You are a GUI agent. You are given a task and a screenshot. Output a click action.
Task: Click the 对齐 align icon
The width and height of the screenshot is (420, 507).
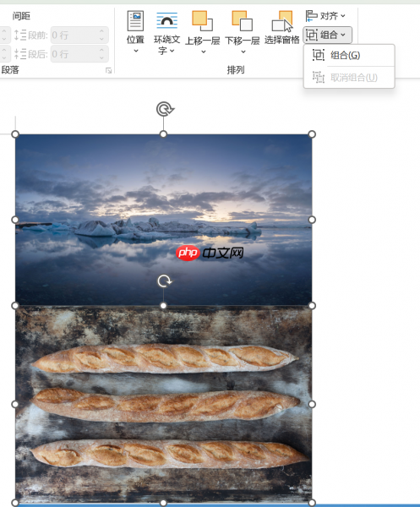tap(311, 16)
